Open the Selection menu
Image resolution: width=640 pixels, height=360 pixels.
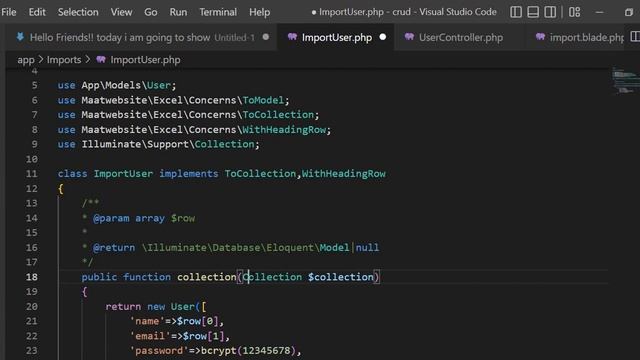78,12
